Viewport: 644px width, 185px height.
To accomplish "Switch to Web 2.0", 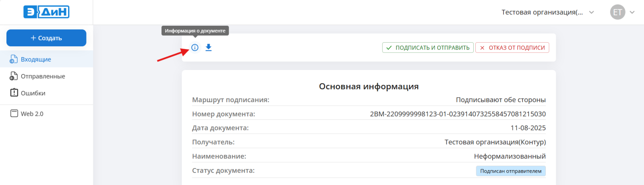I will pos(32,114).
